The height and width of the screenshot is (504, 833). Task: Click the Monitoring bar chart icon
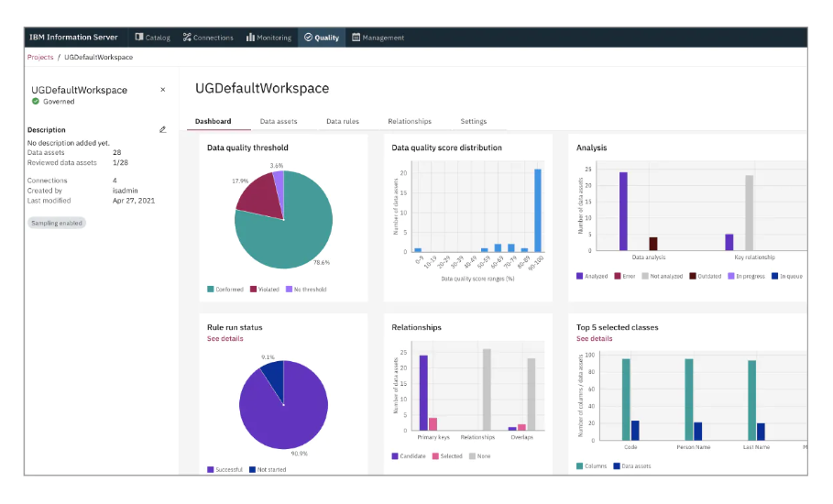(250, 37)
